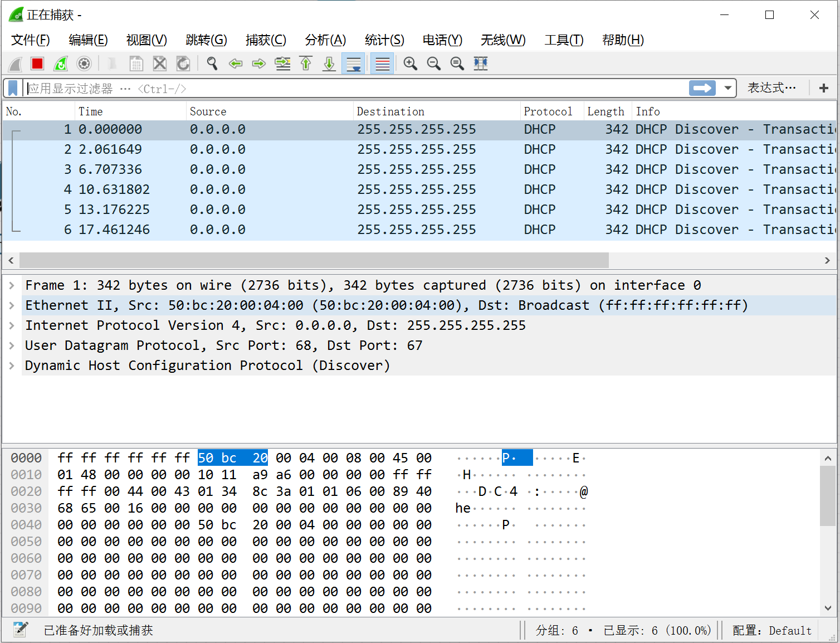Open the 捕获(C) menu
This screenshot has width=840, height=643.
[x=266, y=40]
